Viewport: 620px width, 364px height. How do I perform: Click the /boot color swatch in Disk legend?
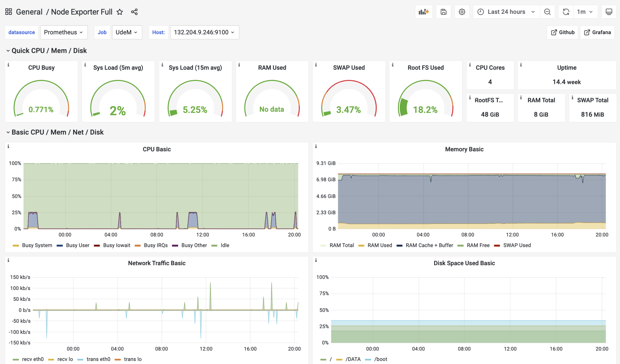point(368,360)
